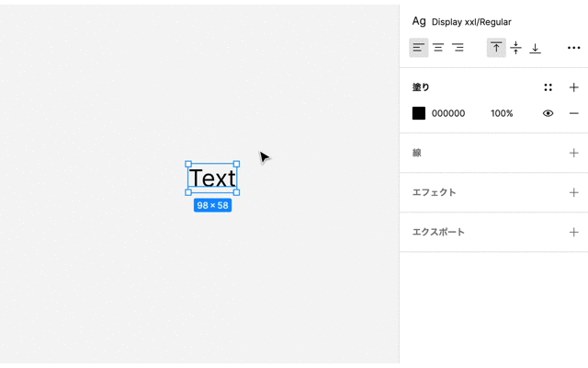This screenshot has height=368, width=588.
Task: Open fill styles four-dot icon
Action: pyautogui.click(x=548, y=87)
